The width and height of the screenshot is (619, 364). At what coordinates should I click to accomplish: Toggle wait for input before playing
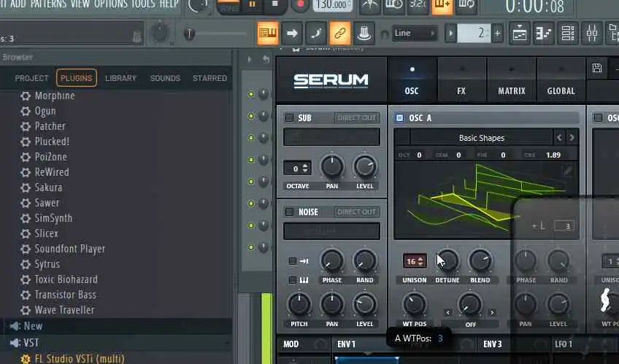tap(393, 6)
